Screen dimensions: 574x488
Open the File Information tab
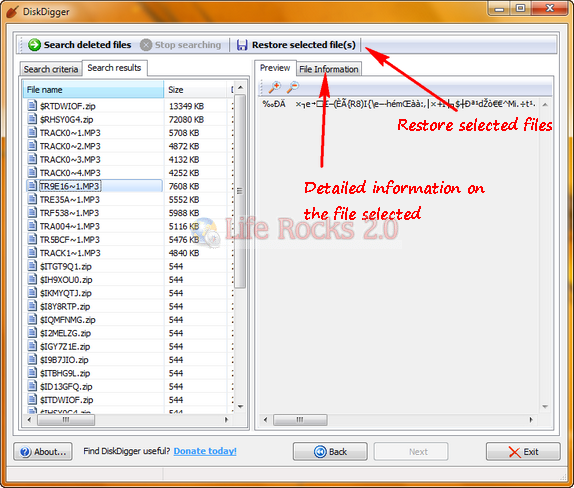point(329,69)
